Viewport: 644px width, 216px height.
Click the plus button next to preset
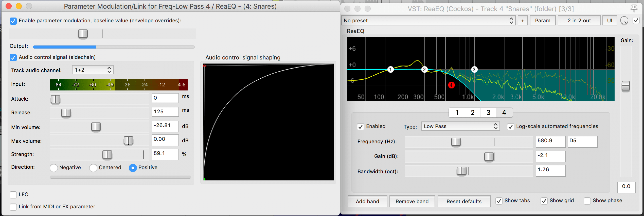pos(523,21)
